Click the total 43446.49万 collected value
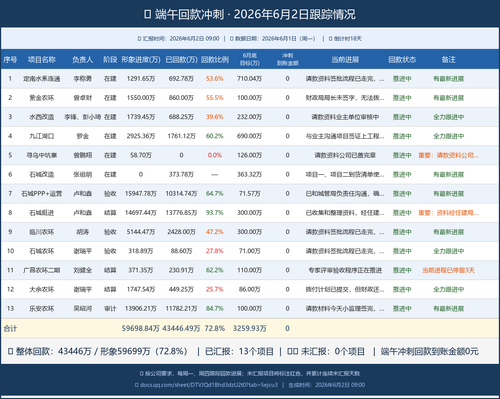Screen dimensions: 500x399 pyautogui.click(x=181, y=328)
